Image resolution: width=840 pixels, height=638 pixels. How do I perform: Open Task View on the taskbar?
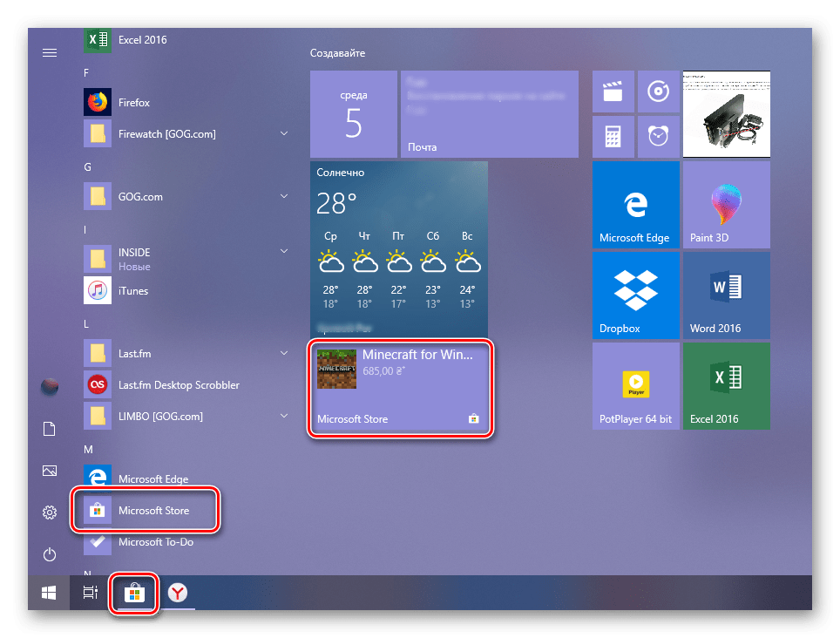point(91,593)
